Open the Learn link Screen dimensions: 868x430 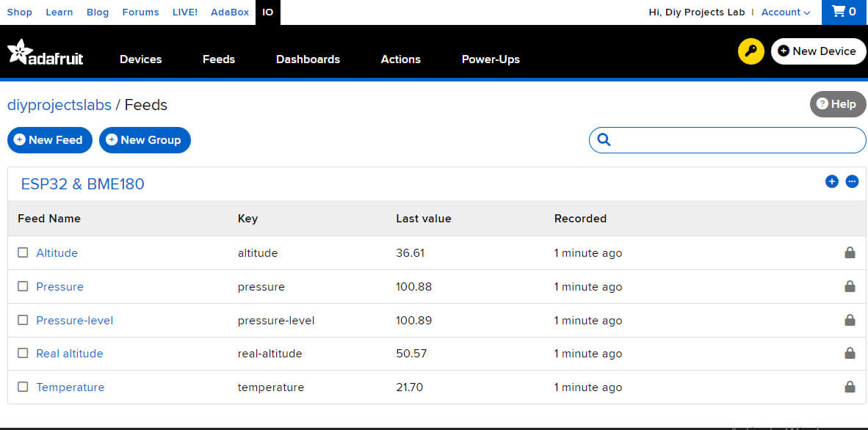click(x=59, y=12)
